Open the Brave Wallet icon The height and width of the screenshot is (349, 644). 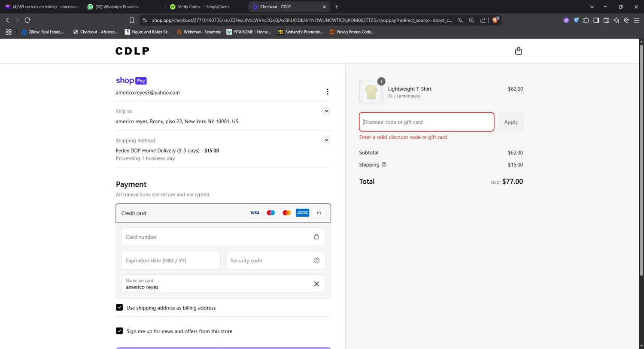point(606,20)
